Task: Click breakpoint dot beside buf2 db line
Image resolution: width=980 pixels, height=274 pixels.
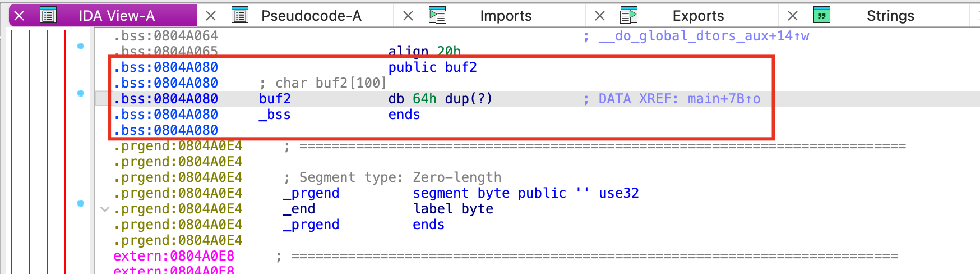Action: [81, 93]
